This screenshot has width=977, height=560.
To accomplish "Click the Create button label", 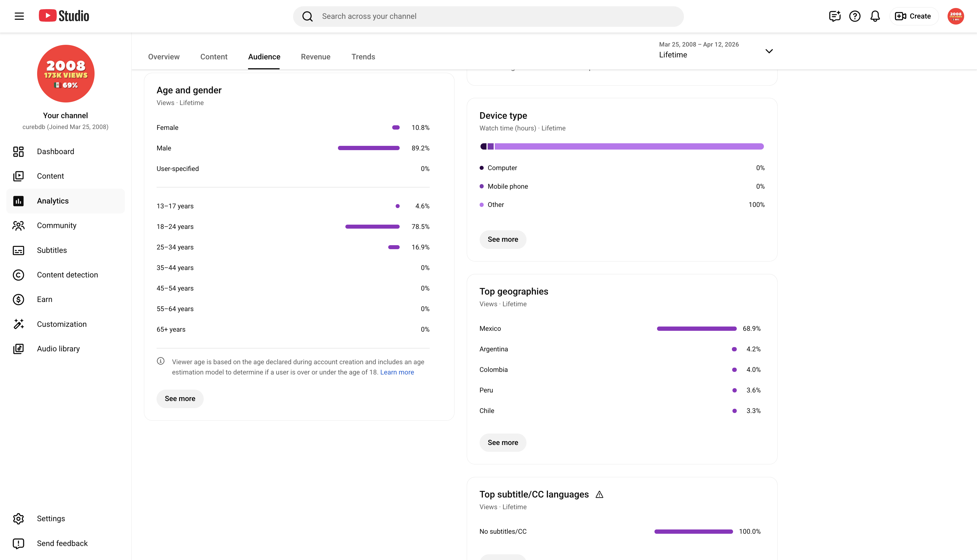I will [x=920, y=16].
